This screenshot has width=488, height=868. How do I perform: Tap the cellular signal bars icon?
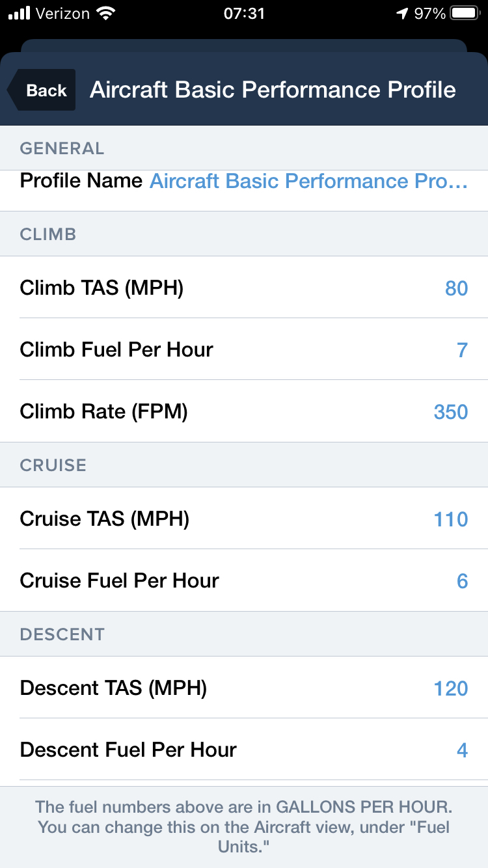20,13
